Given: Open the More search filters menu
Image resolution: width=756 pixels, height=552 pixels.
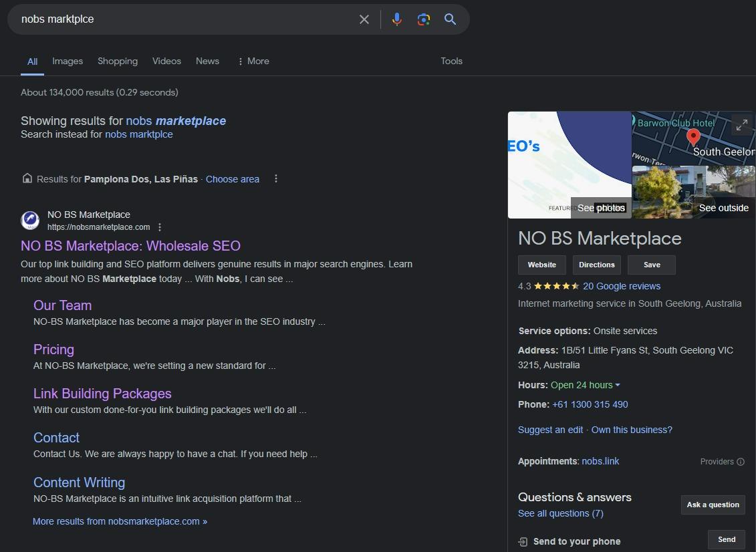Looking at the screenshot, I should 253,61.
